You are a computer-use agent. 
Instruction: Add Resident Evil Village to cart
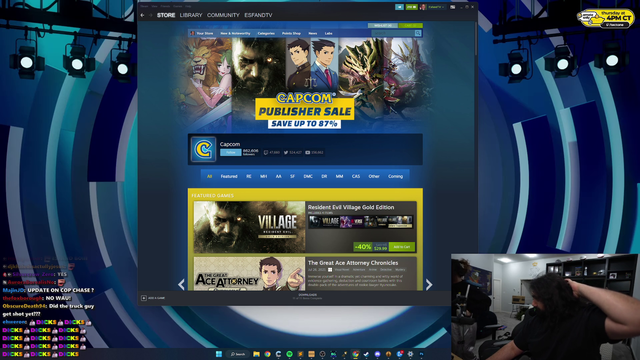coord(402,247)
